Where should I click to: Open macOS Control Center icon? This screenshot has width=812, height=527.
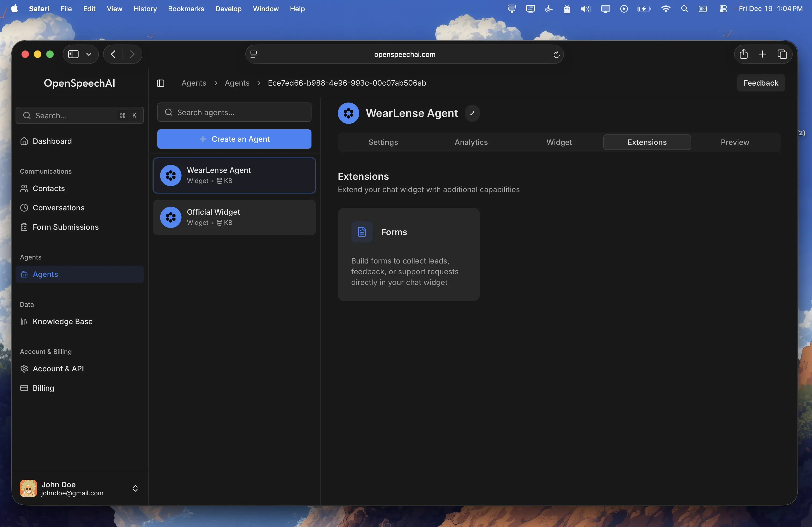point(723,9)
